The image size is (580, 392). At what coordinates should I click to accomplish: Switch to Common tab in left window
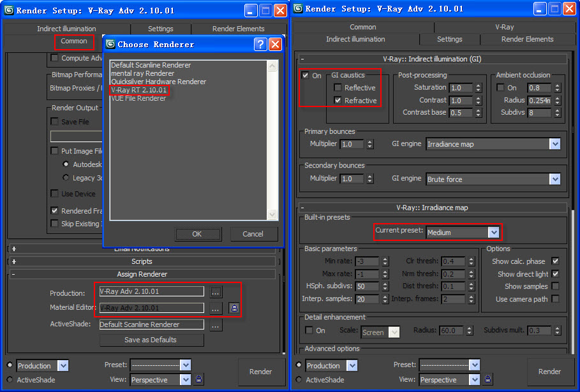(x=74, y=41)
